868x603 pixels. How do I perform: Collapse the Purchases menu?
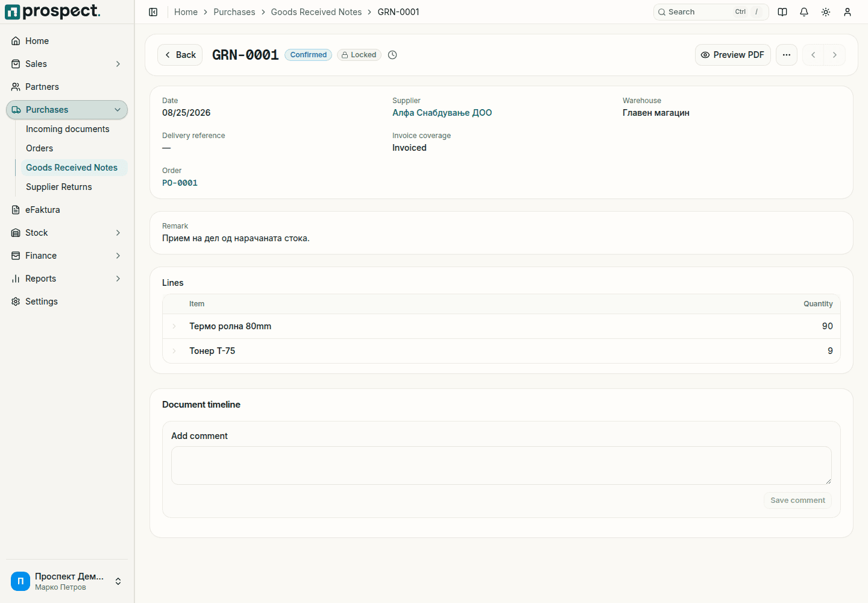click(x=67, y=110)
